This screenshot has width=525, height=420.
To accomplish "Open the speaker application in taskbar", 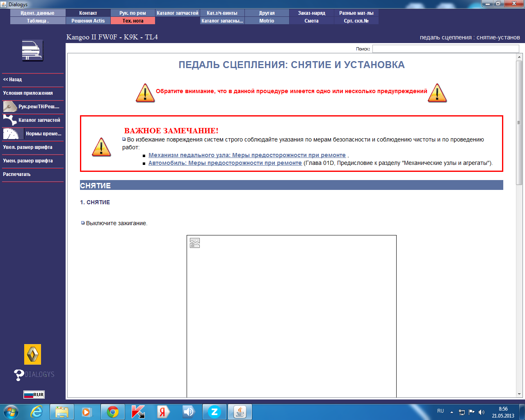I will tap(189, 412).
